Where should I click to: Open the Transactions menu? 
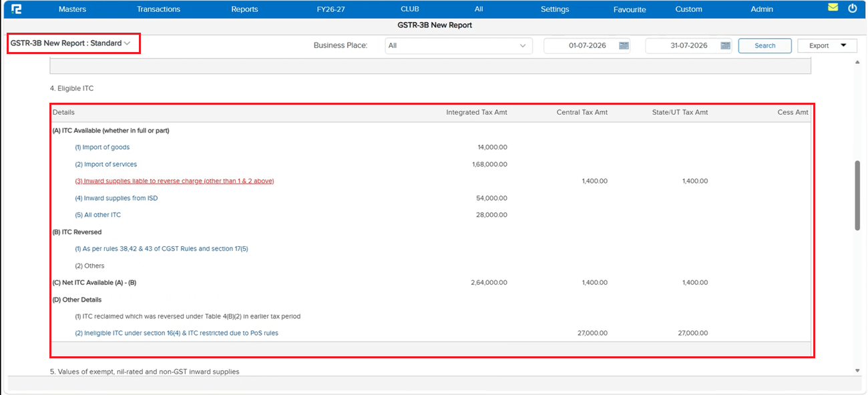(x=158, y=9)
